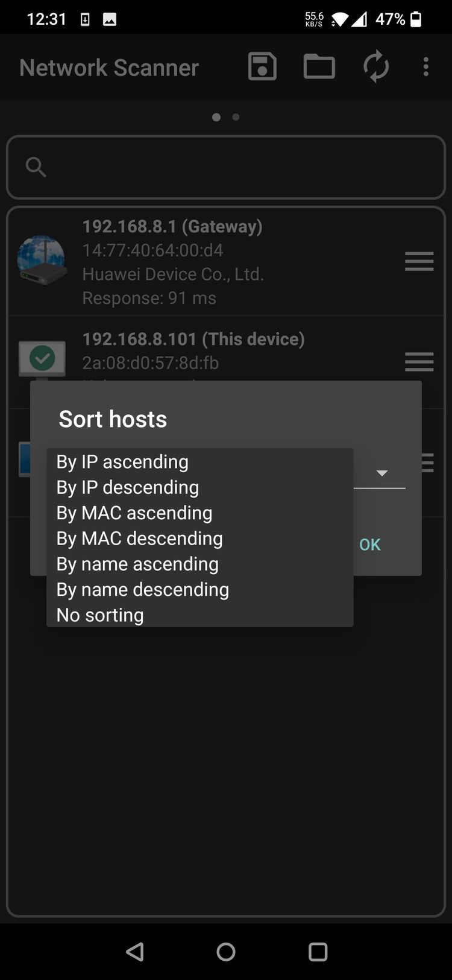Screen dimensions: 452x980
Task: Tap the search magnifier icon
Action: [x=36, y=167]
